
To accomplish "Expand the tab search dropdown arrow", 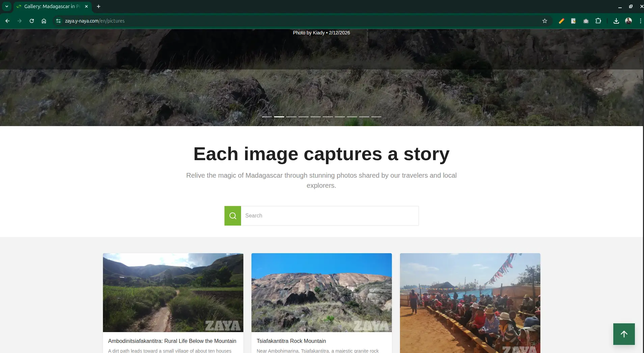I will 6,6.
